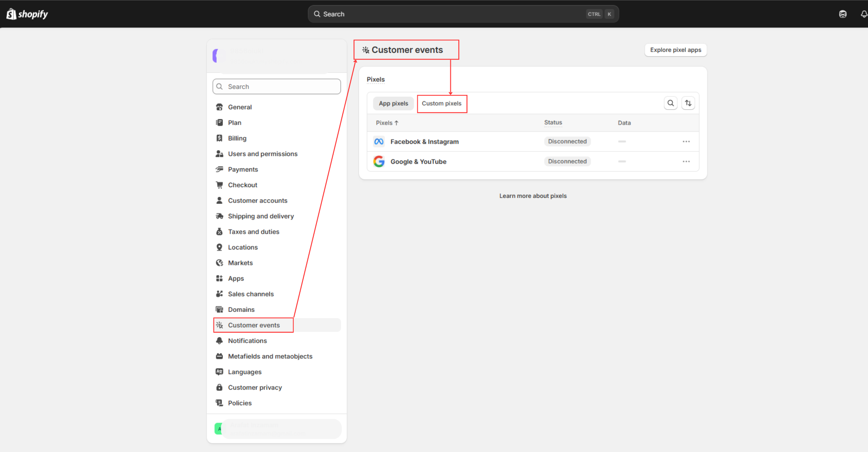Viewport: 868px width, 452px height.
Task: Click the Billing receipt icon
Action: [x=219, y=138]
